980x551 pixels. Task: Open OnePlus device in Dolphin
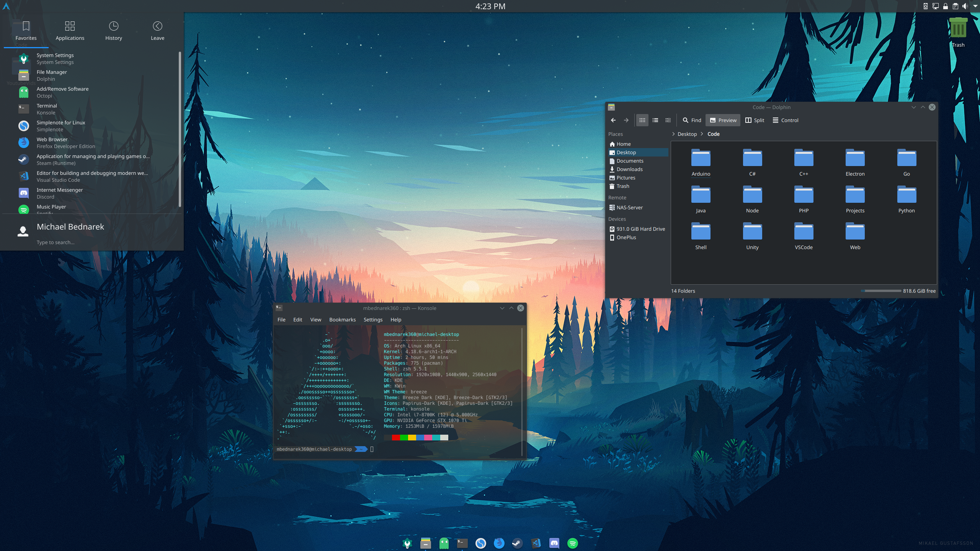(x=638, y=237)
